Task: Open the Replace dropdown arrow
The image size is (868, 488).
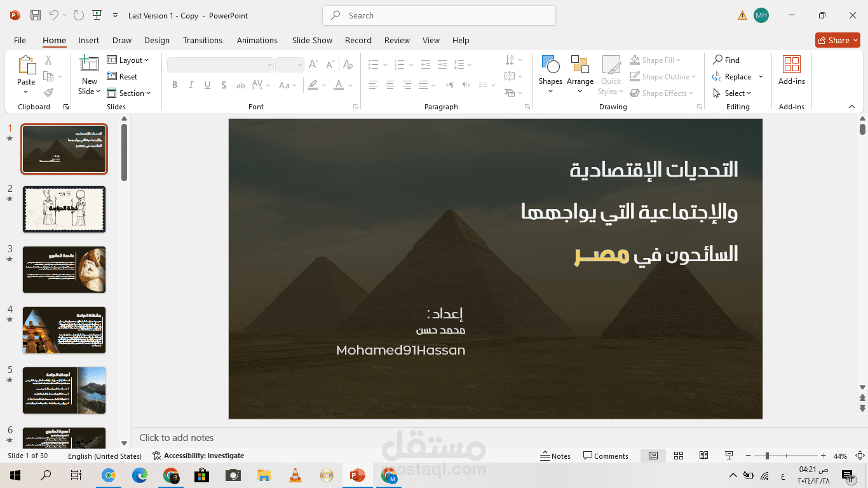Action: (x=761, y=77)
